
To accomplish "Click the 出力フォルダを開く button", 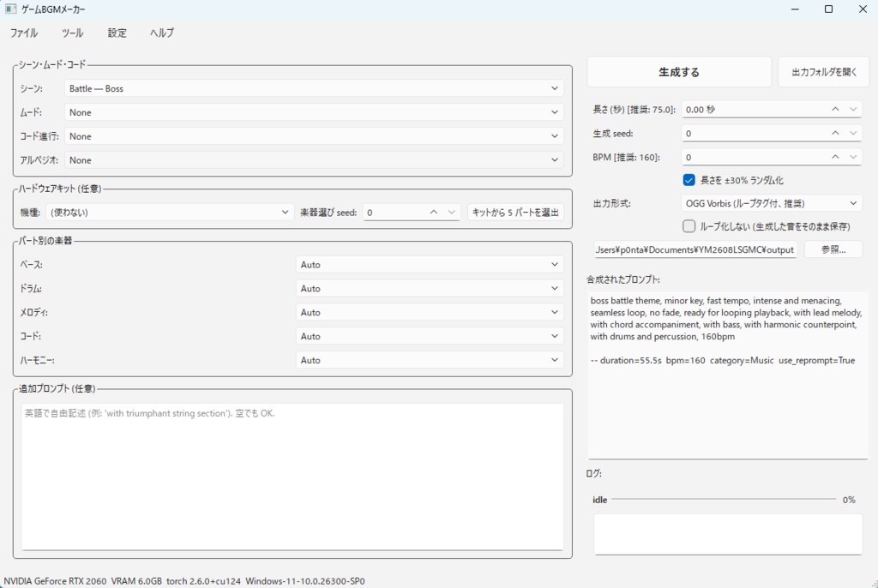I will click(x=824, y=72).
